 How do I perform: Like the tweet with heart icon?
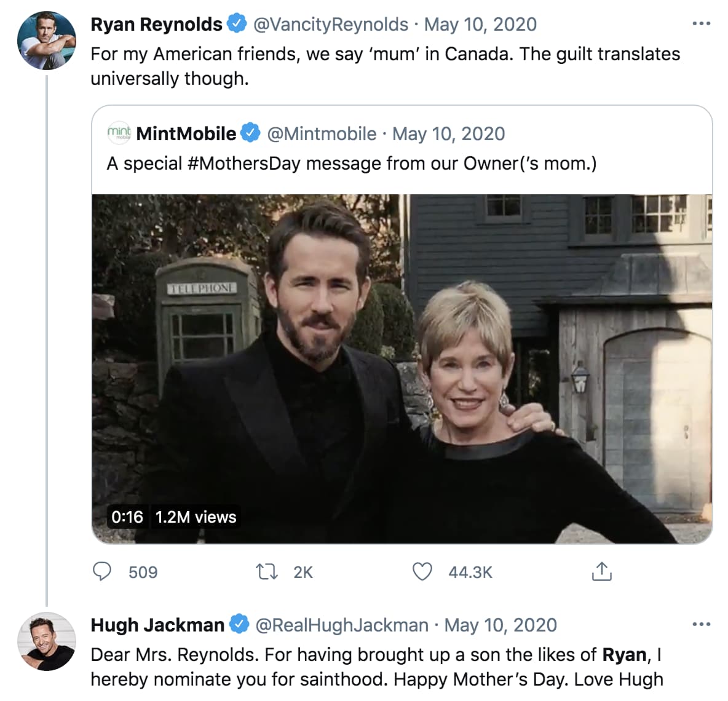coord(422,572)
